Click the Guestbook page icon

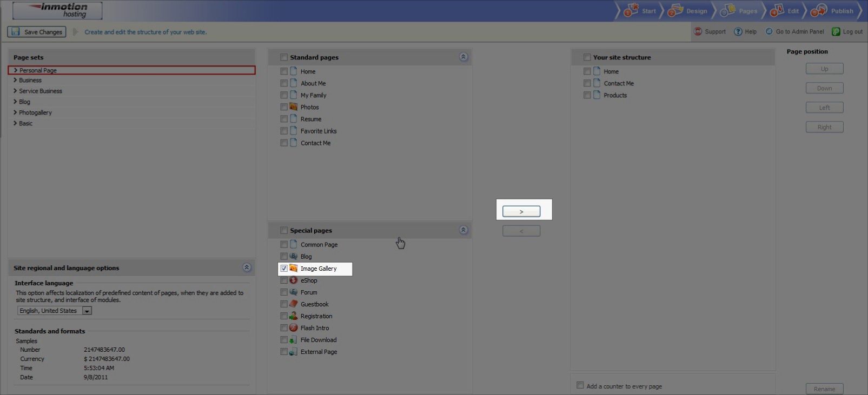294,304
